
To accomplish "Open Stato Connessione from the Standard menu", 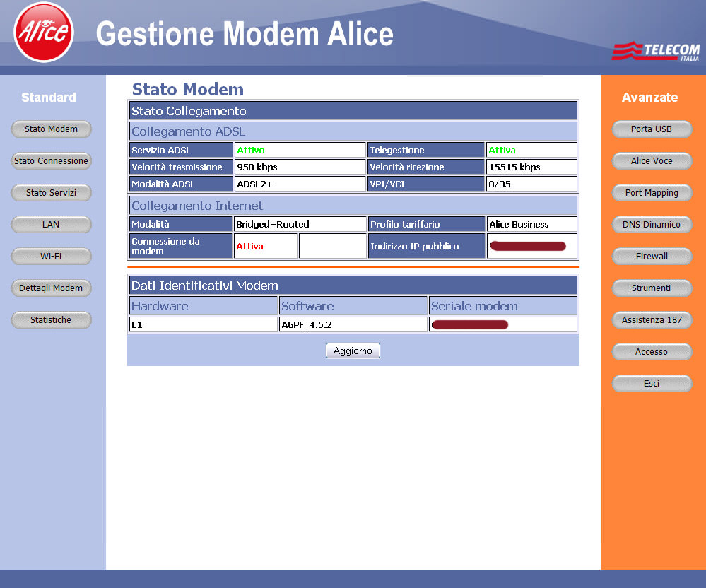I will point(51,161).
